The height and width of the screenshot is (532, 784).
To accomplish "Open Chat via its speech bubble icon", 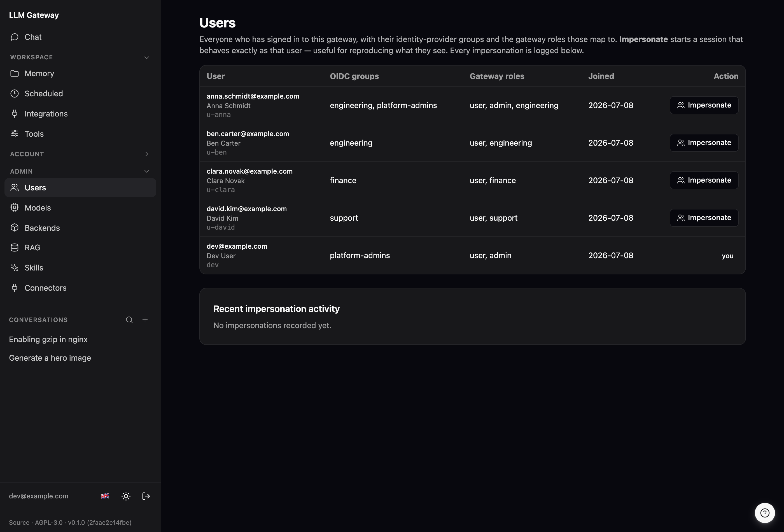I will (x=15, y=37).
